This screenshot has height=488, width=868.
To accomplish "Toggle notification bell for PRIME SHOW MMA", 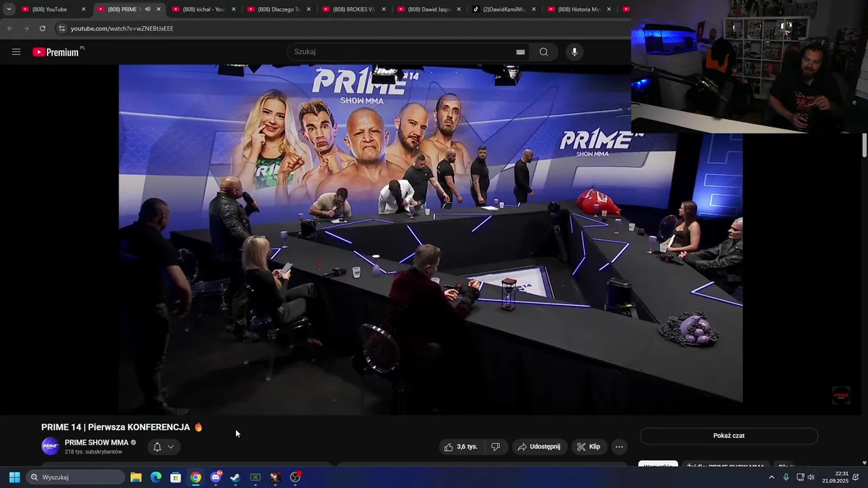I will coord(157,447).
